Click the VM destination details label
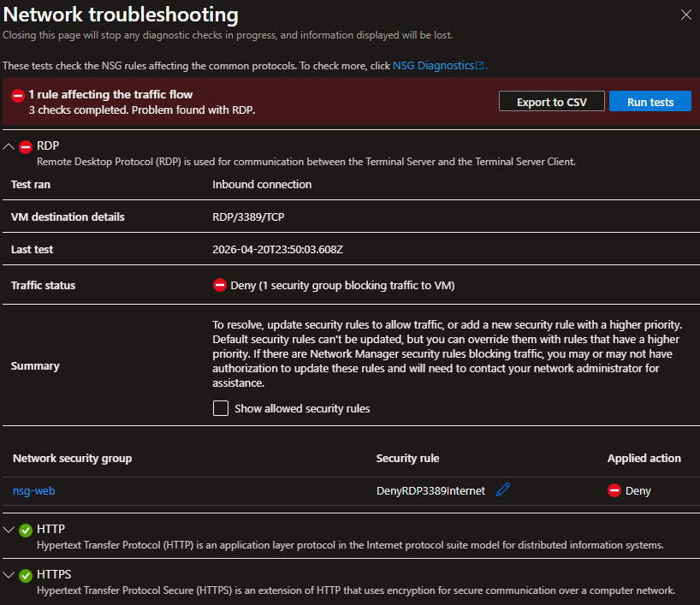Viewport: 700px width, 605px height. 68,217
